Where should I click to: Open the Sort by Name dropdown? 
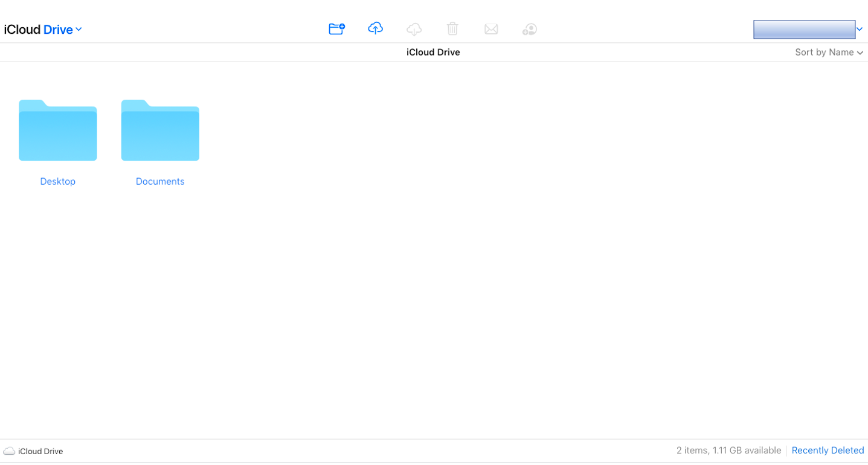(x=829, y=53)
